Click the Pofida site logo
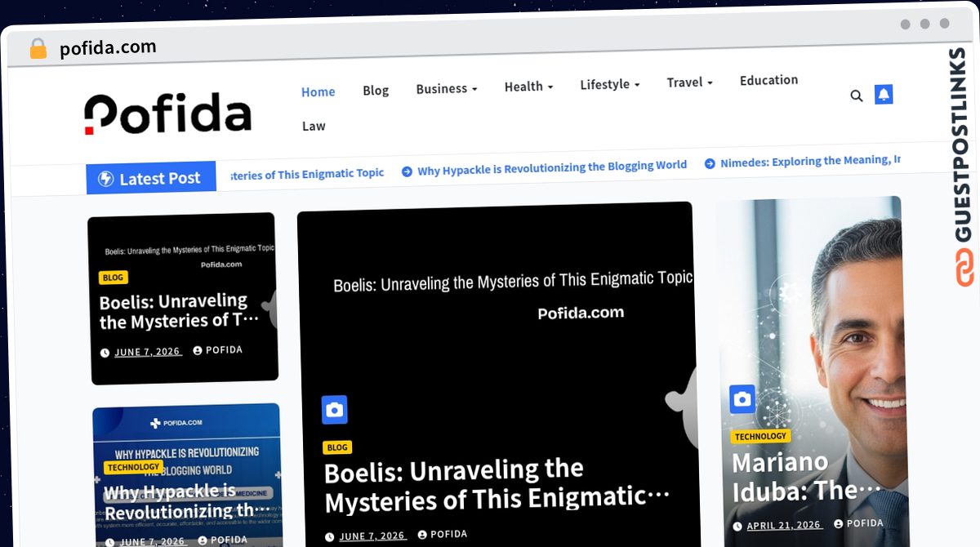Viewport: 980px width, 547px height. [x=167, y=113]
